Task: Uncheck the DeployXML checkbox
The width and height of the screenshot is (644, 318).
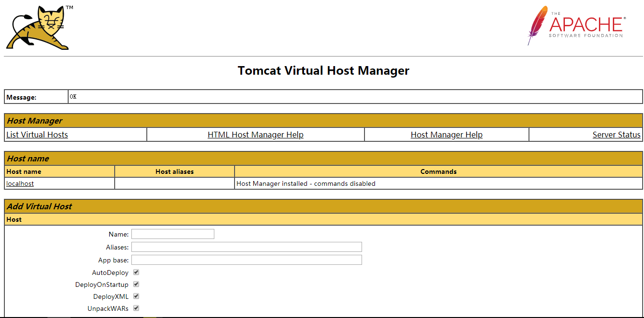Action: click(x=136, y=296)
